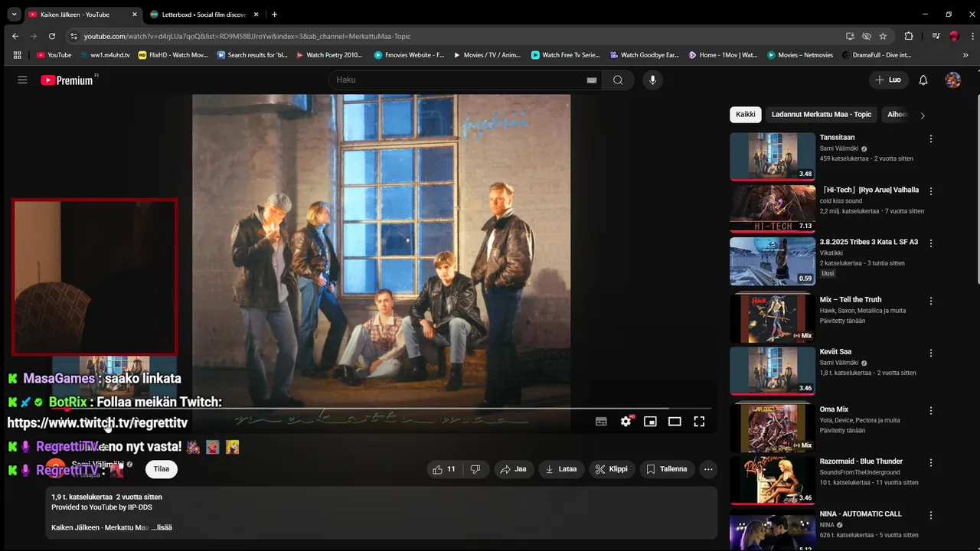
Task: Click the Luo create button
Action: click(888, 80)
